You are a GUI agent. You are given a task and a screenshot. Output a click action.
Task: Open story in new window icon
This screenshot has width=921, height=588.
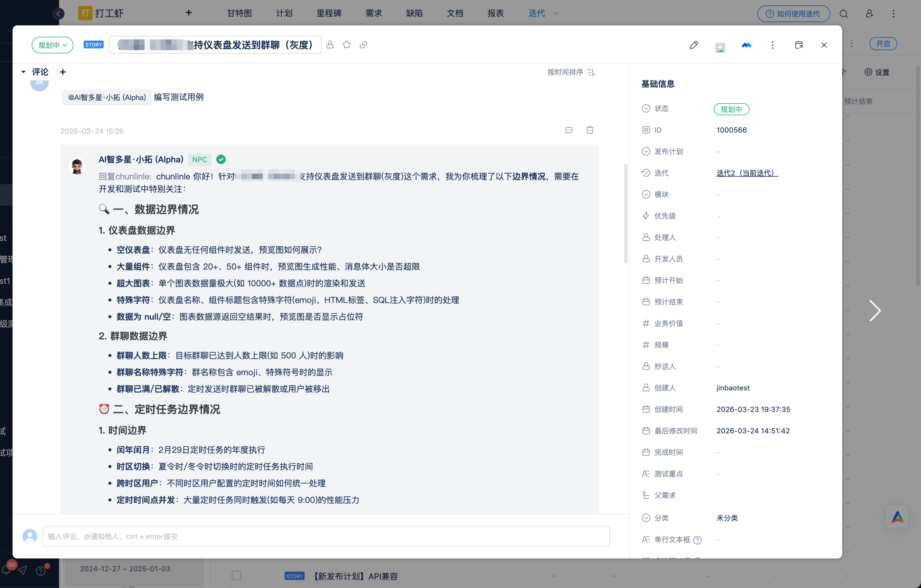799,45
